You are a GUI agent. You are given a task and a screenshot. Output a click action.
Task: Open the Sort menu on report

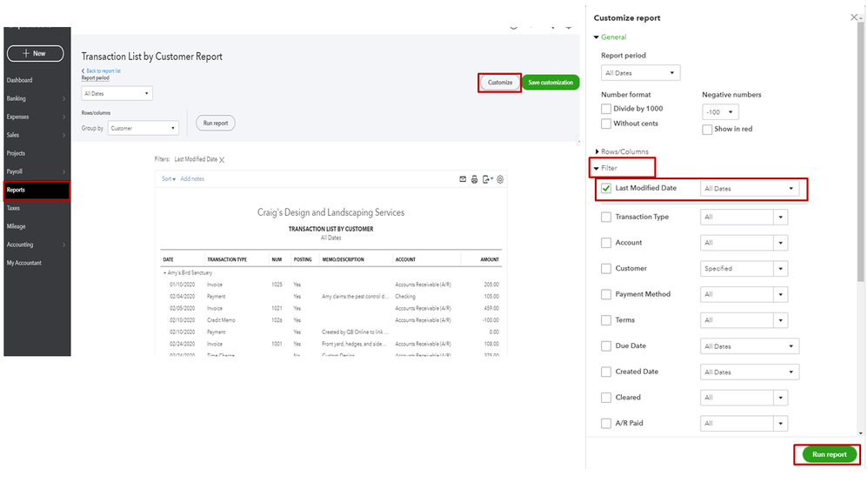tap(168, 179)
